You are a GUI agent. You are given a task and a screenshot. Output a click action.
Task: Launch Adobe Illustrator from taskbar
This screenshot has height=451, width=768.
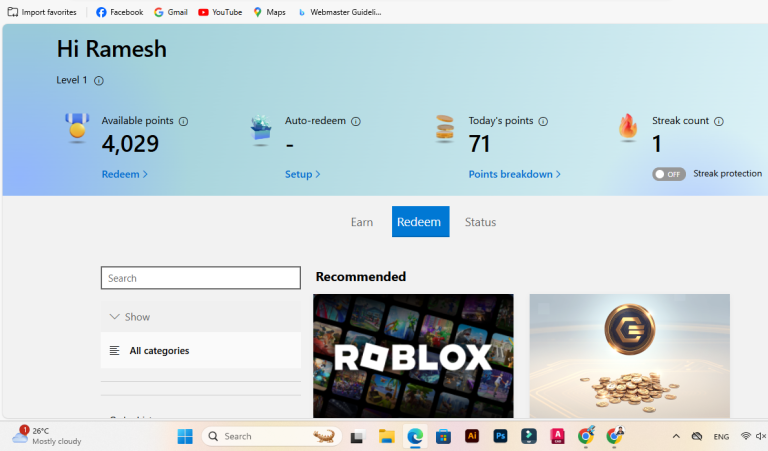tap(472, 436)
